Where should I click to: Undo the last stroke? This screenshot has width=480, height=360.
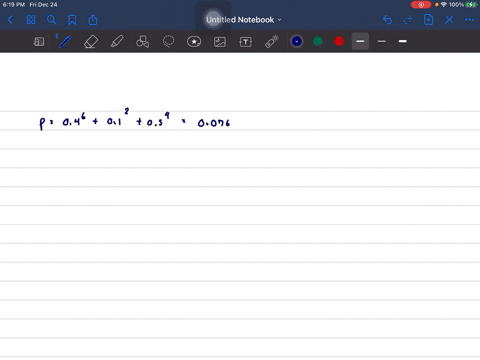click(387, 20)
